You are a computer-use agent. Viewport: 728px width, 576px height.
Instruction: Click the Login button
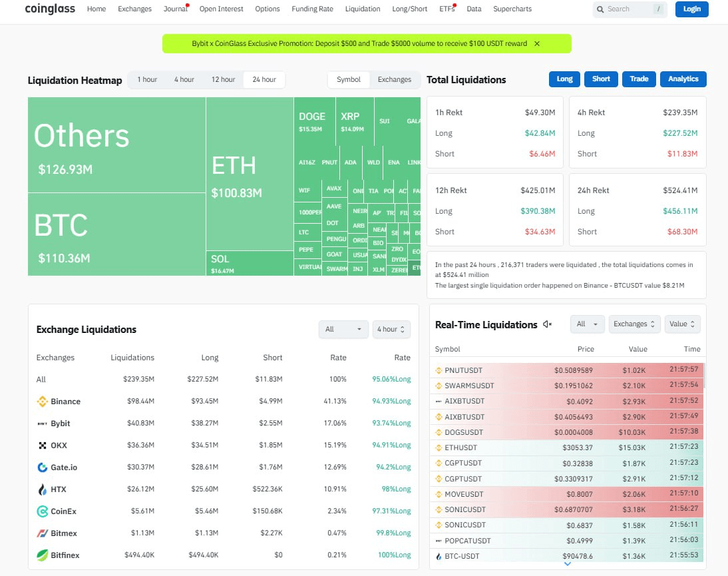(x=692, y=9)
